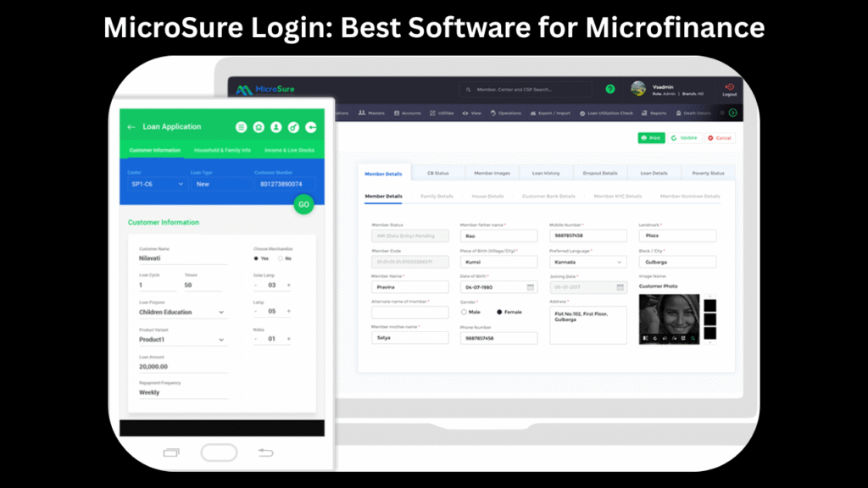Viewport: 868px width, 488px height.
Task: Select the first black photo thumbnail
Action: (709, 305)
